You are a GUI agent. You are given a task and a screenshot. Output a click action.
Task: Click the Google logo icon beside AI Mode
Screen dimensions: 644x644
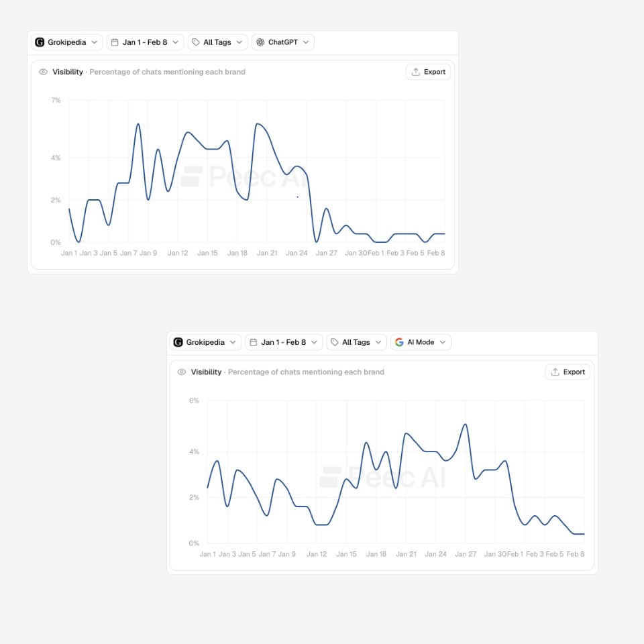399,342
